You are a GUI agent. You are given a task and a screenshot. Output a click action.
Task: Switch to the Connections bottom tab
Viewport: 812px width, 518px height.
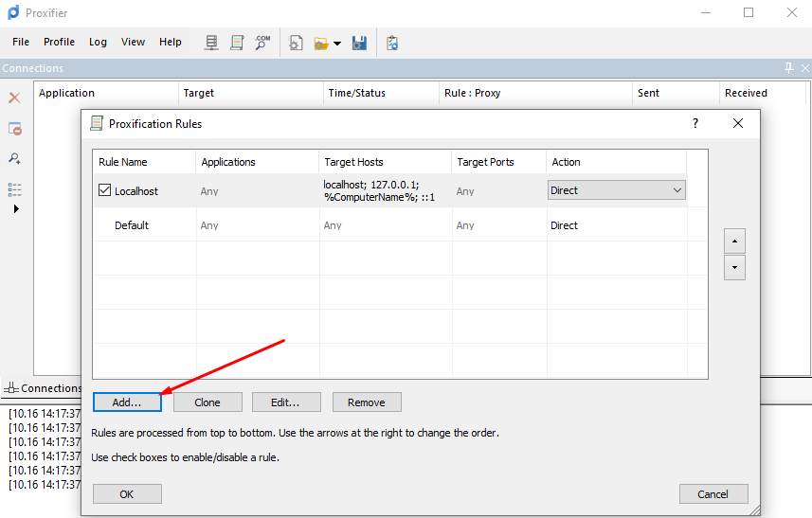[43, 388]
